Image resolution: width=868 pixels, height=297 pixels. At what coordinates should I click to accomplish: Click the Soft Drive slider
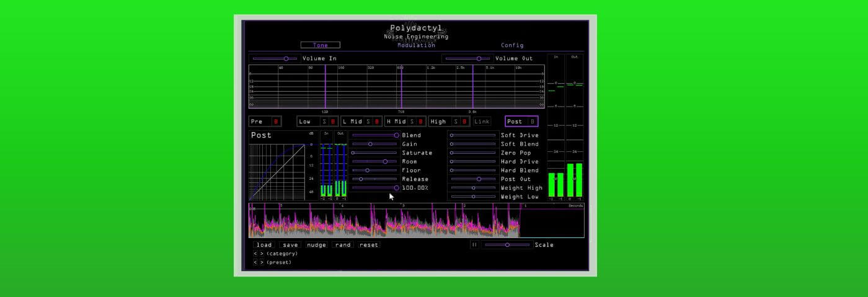coord(473,135)
